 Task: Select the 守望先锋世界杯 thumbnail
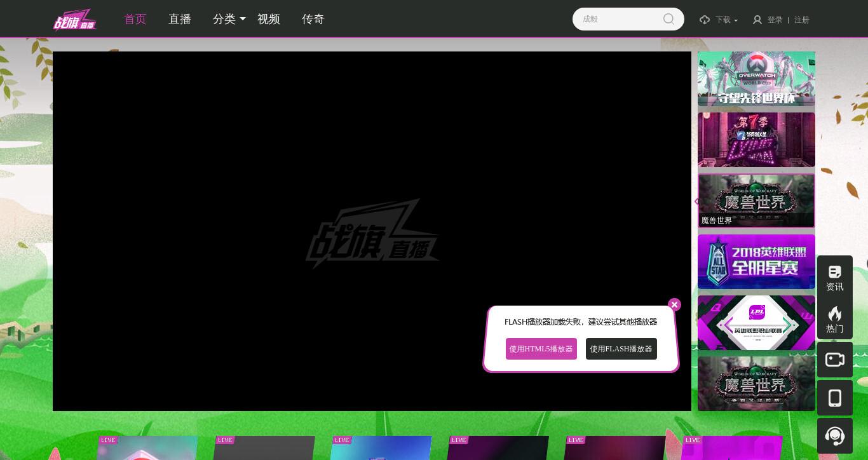tap(756, 79)
